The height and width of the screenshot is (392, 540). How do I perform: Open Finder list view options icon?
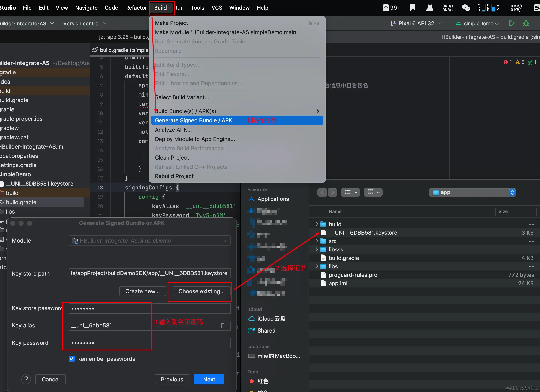350,192
